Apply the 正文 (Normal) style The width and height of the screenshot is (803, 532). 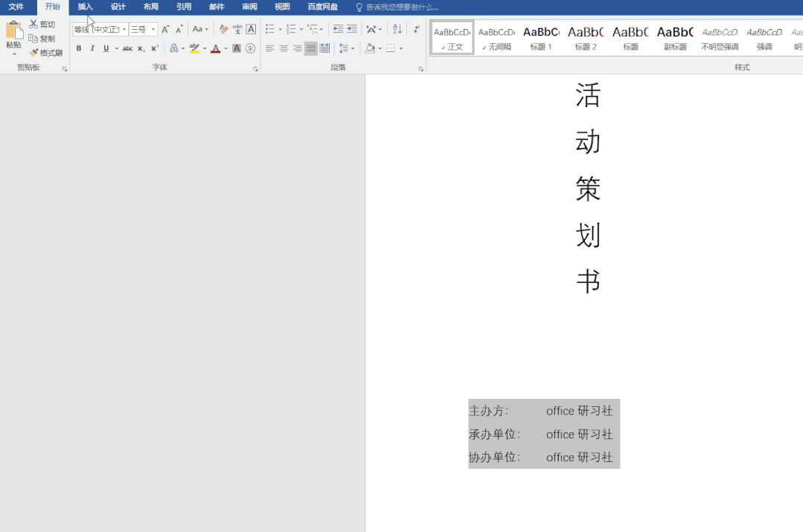click(x=452, y=37)
